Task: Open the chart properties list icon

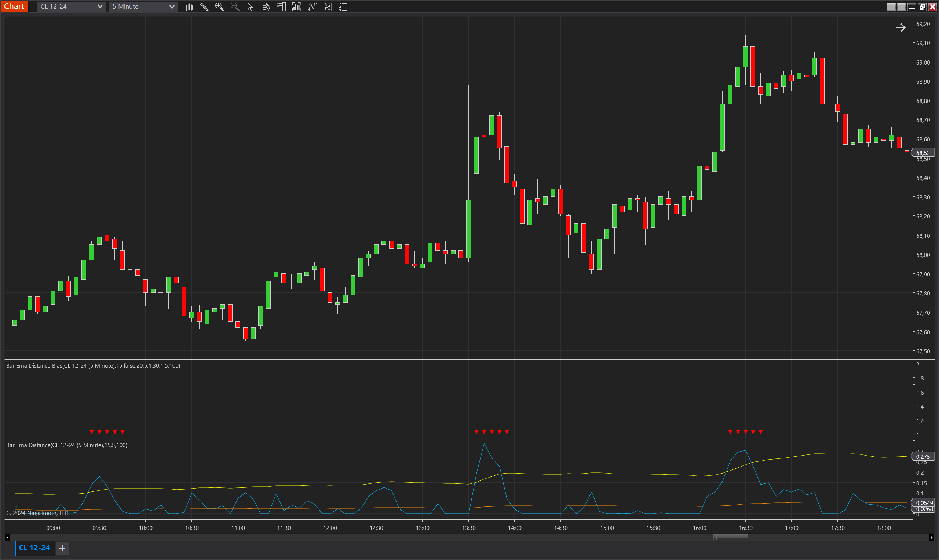Action: coord(343,7)
